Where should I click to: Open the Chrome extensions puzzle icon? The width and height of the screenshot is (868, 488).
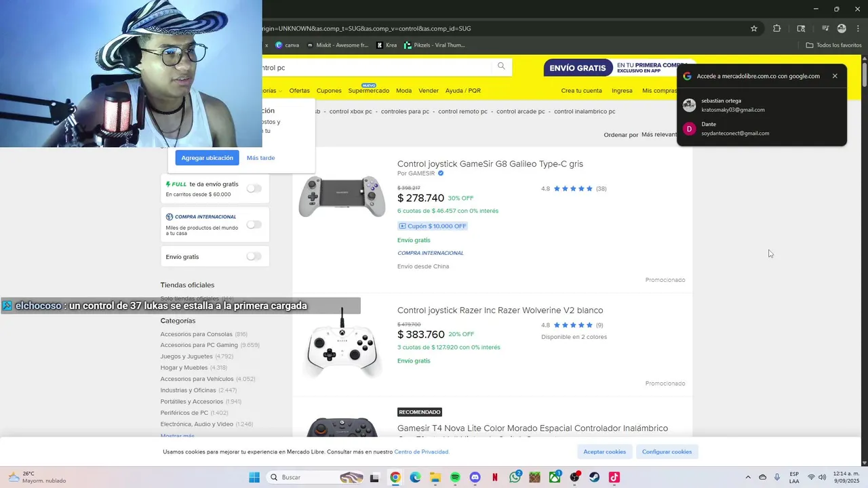tap(777, 28)
